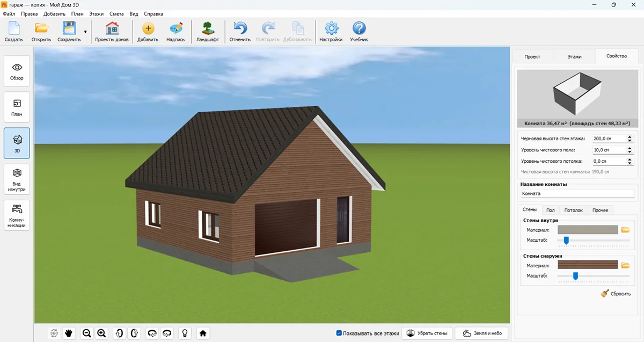Click the Стены внутри Масштаб slider
Screen dimensions: 644x342
click(x=566, y=241)
